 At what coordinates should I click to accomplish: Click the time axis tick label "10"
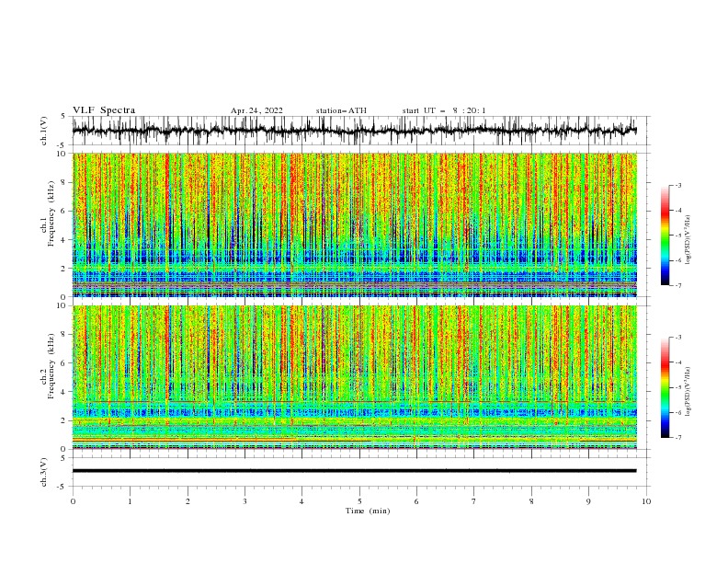coord(646,501)
